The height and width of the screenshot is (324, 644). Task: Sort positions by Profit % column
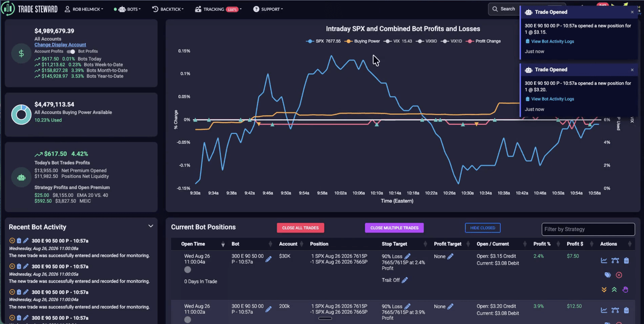point(543,244)
